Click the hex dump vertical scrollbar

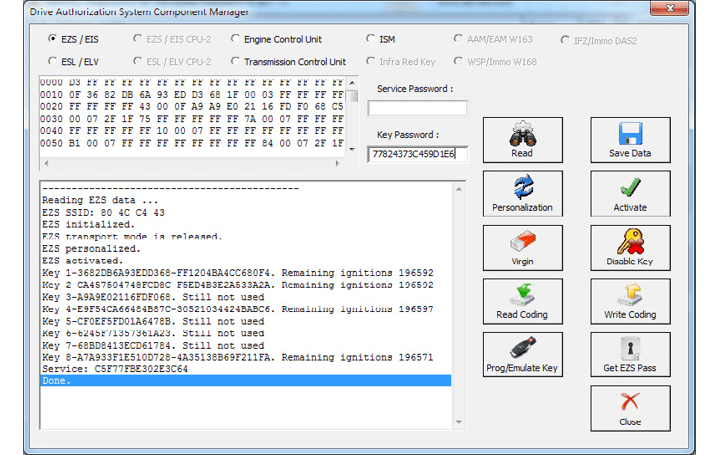(x=353, y=115)
